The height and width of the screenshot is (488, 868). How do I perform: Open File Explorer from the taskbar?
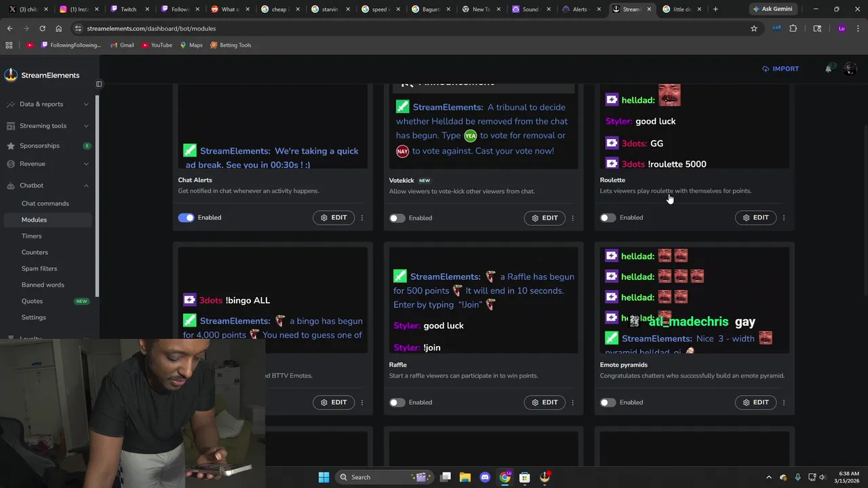[x=465, y=477]
